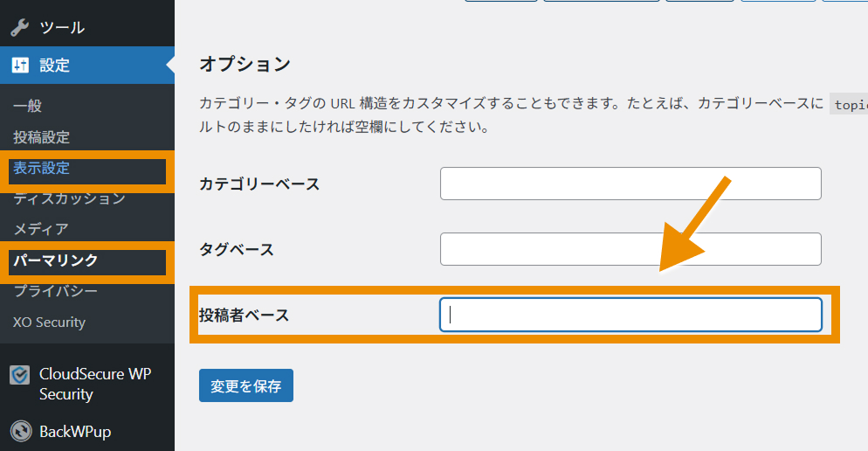Select the パーマリンク submenu item
This screenshot has width=868, height=451.
56,260
